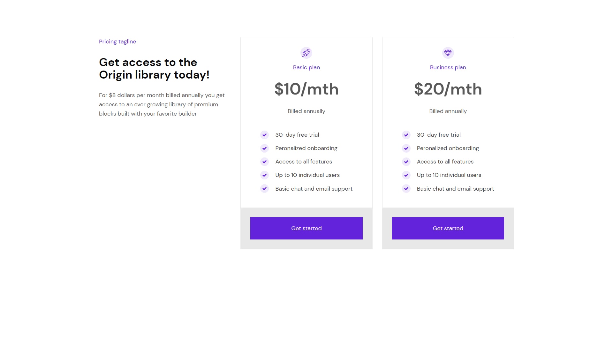
Task: Click checkmark beside Business Up to 10 individual users
Action: (406, 175)
